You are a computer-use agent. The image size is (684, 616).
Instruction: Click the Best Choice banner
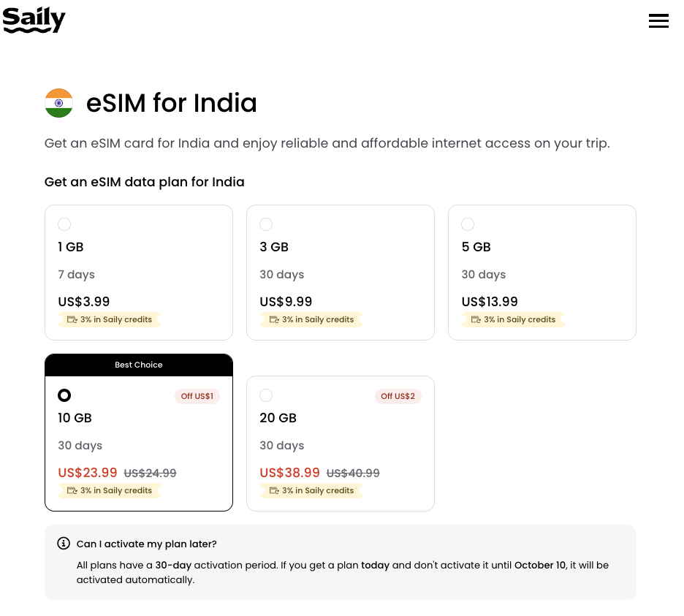click(x=139, y=365)
